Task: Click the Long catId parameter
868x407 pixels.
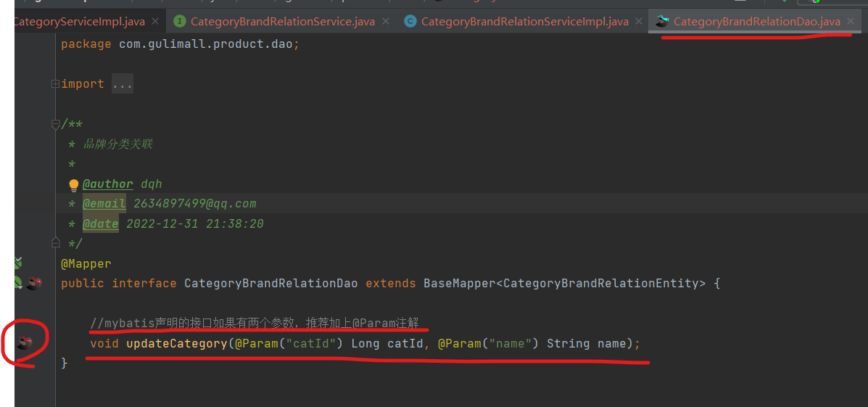Action: click(x=387, y=343)
